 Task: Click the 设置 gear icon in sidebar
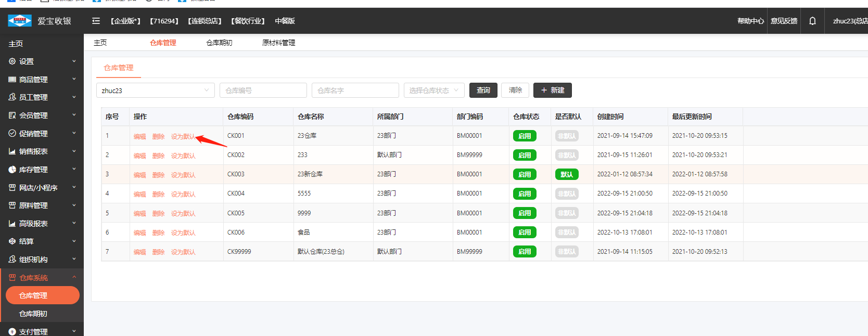click(x=12, y=61)
